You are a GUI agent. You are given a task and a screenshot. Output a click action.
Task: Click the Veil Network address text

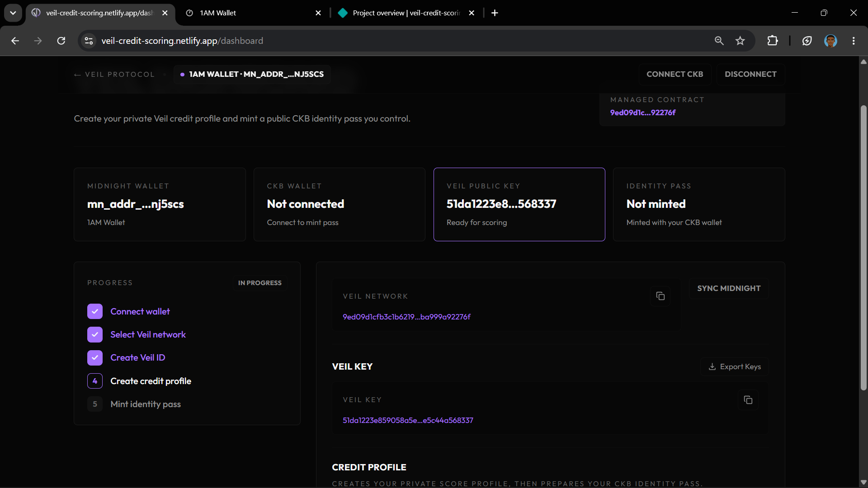(406, 317)
